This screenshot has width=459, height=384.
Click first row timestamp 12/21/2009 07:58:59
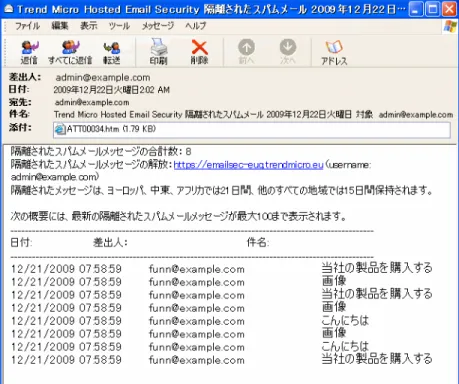click(66, 269)
